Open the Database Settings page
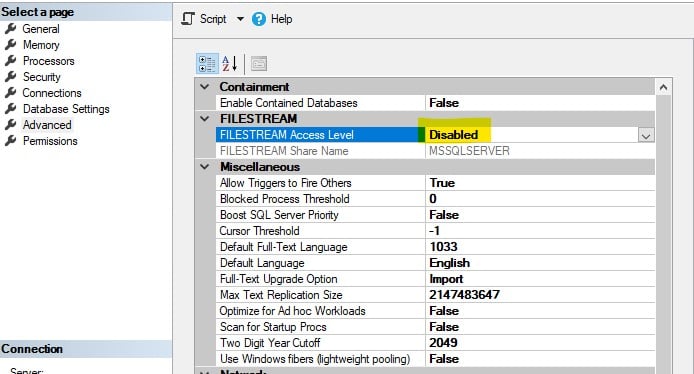 (66, 109)
